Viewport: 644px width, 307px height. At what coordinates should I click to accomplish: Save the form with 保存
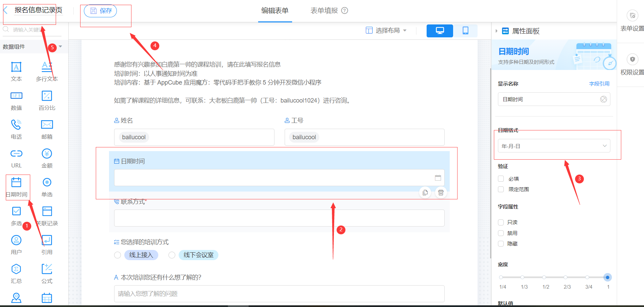coord(101,11)
